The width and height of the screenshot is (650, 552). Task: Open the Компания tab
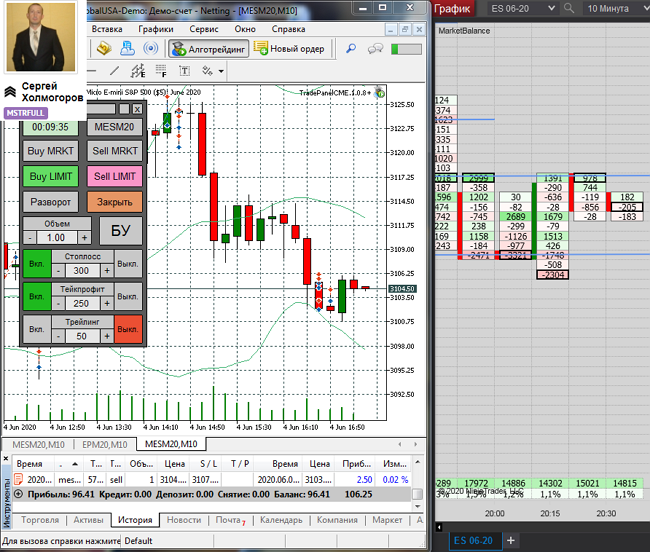click(337, 520)
